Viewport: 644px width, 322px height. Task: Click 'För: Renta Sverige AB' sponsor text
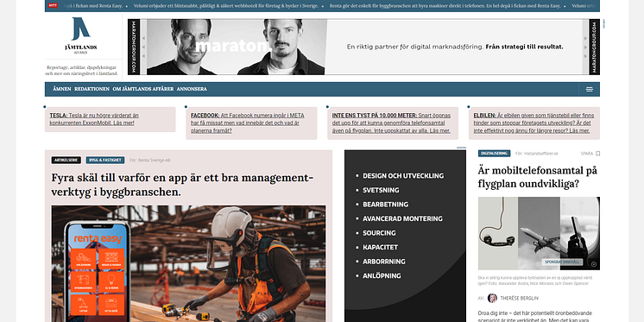(150, 161)
